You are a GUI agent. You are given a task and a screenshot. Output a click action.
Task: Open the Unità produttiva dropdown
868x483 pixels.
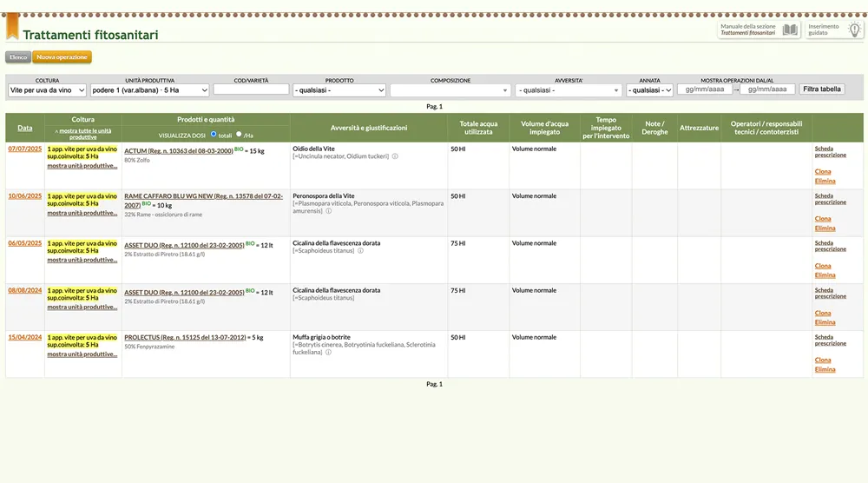pyautogui.click(x=150, y=90)
